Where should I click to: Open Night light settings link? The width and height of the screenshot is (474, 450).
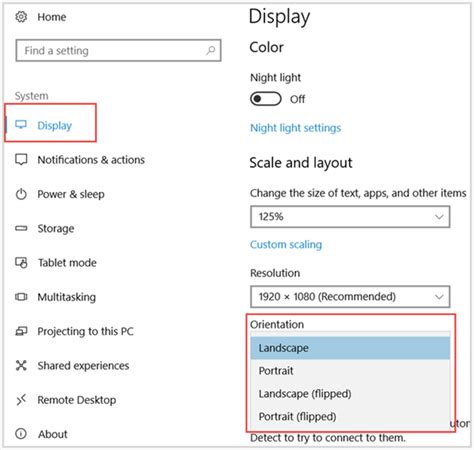(x=296, y=128)
